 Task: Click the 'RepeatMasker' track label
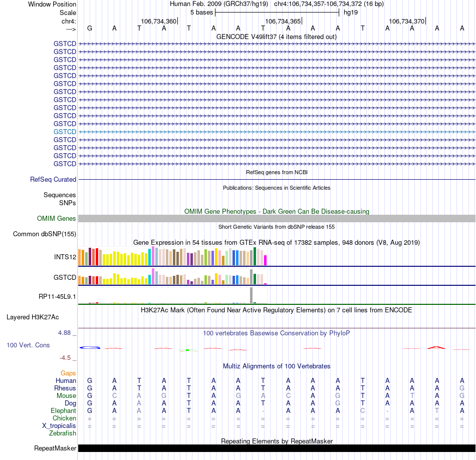coord(55,448)
